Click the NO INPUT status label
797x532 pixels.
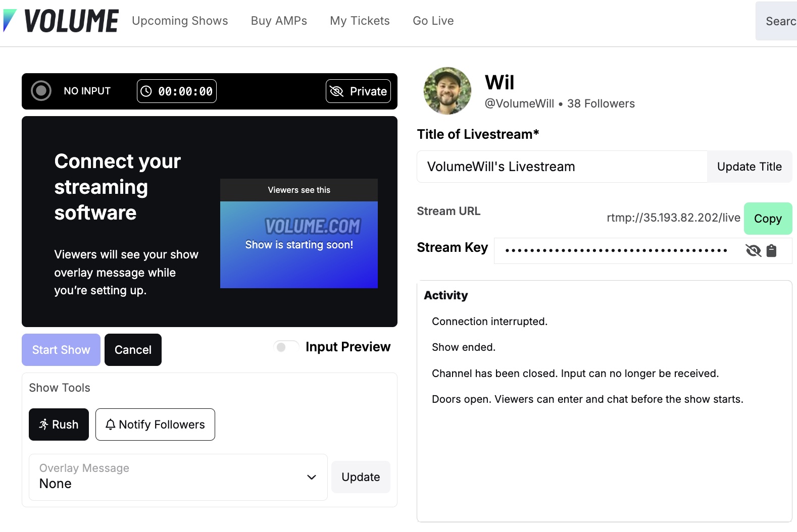(x=87, y=91)
